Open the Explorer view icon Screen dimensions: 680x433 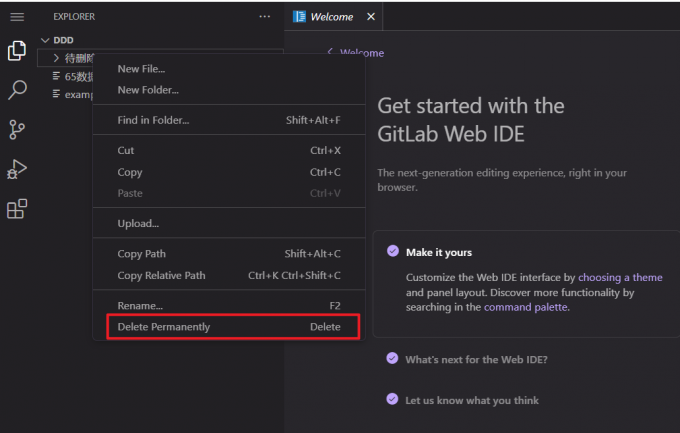[17, 51]
